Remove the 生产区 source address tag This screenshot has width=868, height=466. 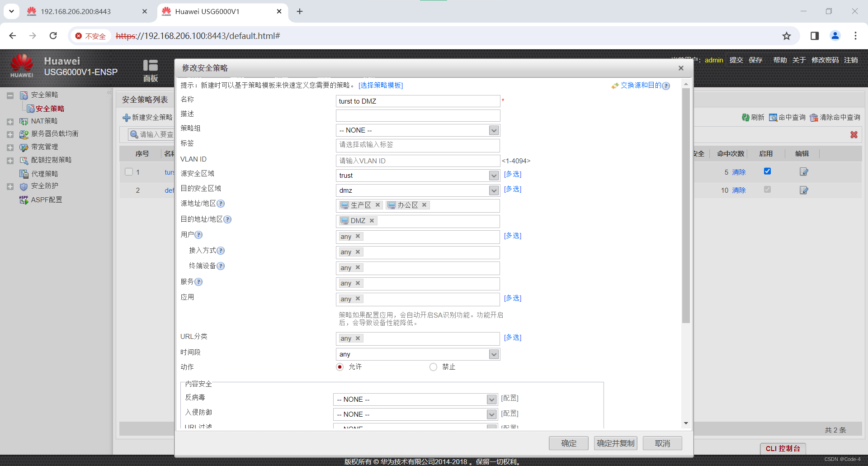pyautogui.click(x=377, y=205)
